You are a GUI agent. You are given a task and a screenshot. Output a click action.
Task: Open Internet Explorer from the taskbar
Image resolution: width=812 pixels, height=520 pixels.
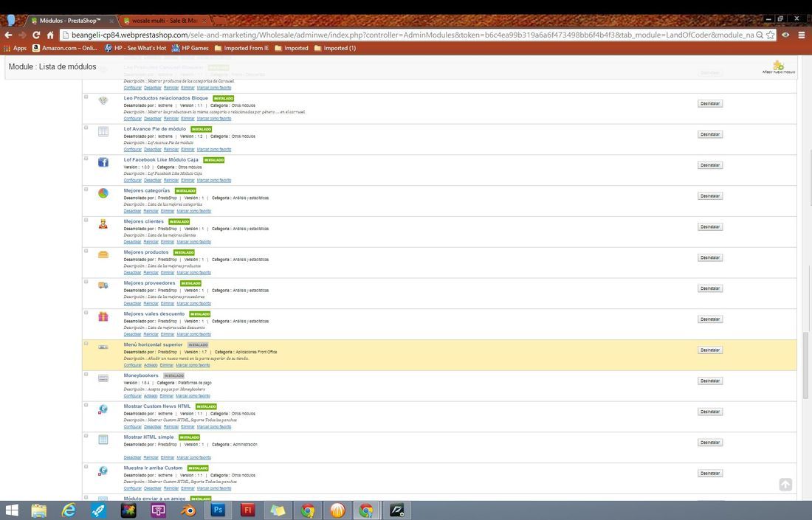pyautogui.click(x=69, y=510)
